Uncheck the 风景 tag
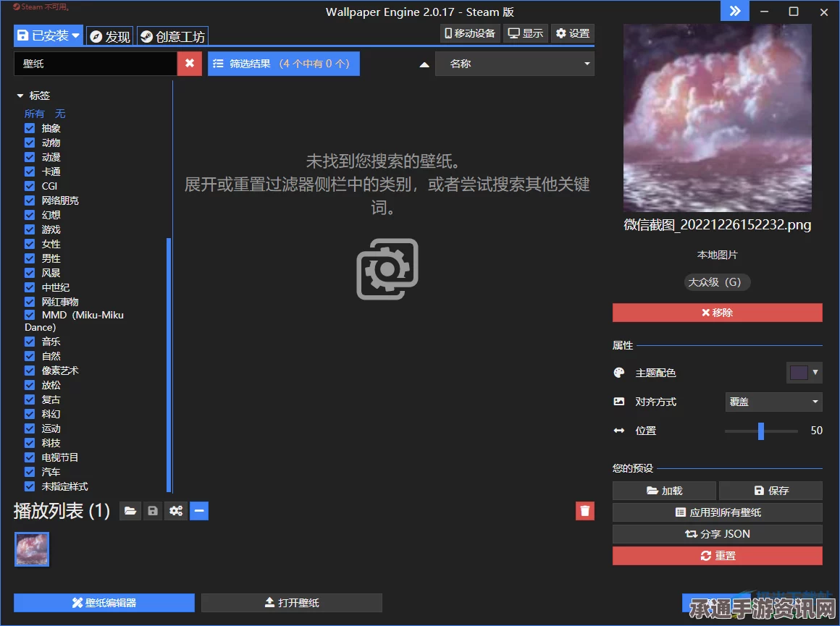Image resolution: width=840 pixels, height=626 pixels. (30, 273)
